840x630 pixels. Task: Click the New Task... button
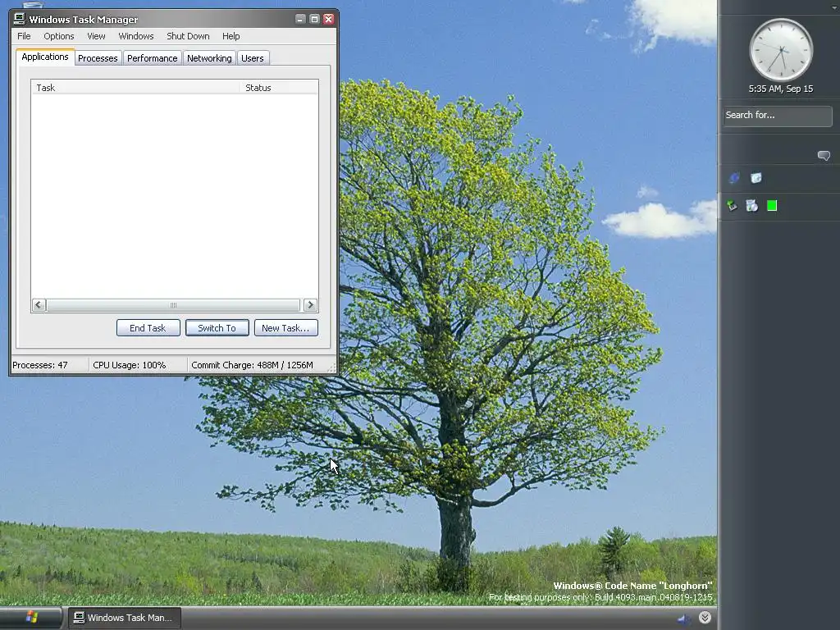(x=285, y=328)
